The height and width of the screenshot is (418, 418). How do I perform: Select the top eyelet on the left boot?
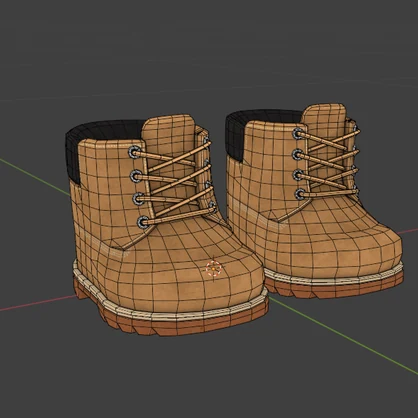click(134, 152)
